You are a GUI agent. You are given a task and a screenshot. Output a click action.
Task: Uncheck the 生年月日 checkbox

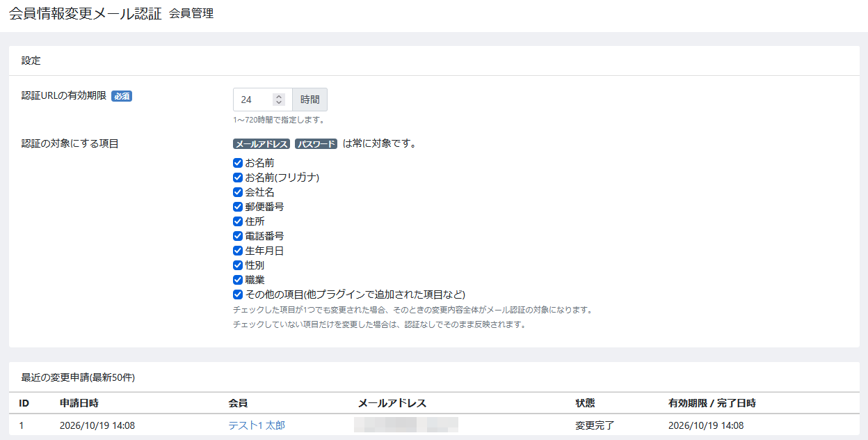[x=238, y=251]
